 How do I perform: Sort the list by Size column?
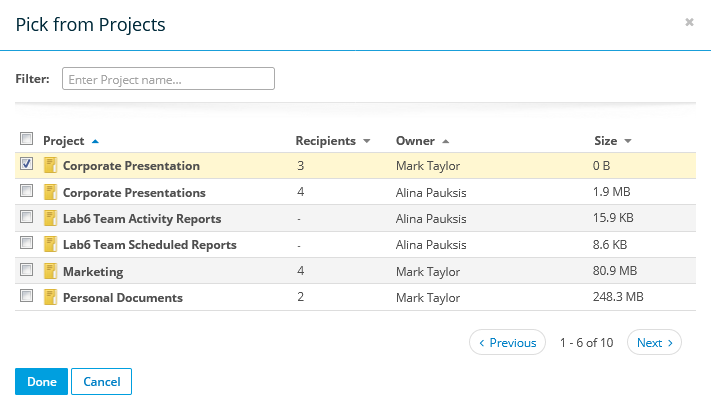tap(607, 141)
